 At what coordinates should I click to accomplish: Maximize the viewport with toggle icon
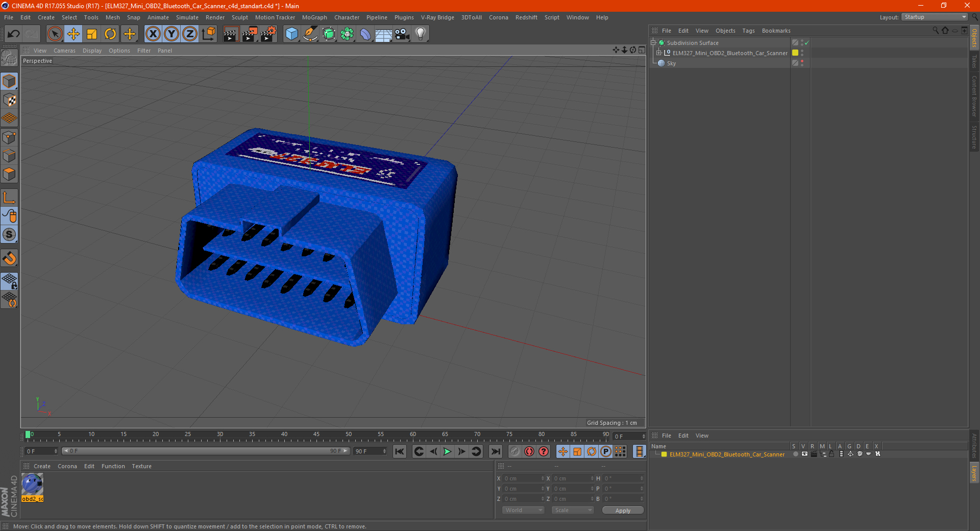coord(642,50)
